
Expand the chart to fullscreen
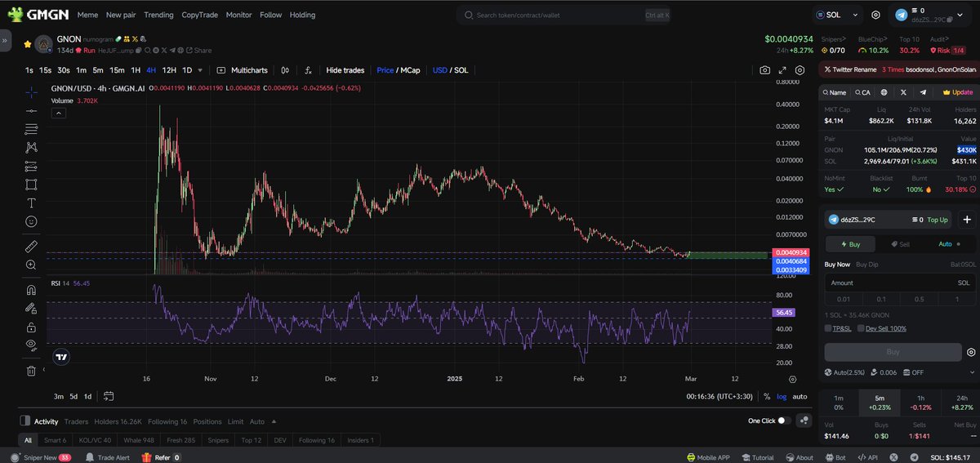coord(782,70)
